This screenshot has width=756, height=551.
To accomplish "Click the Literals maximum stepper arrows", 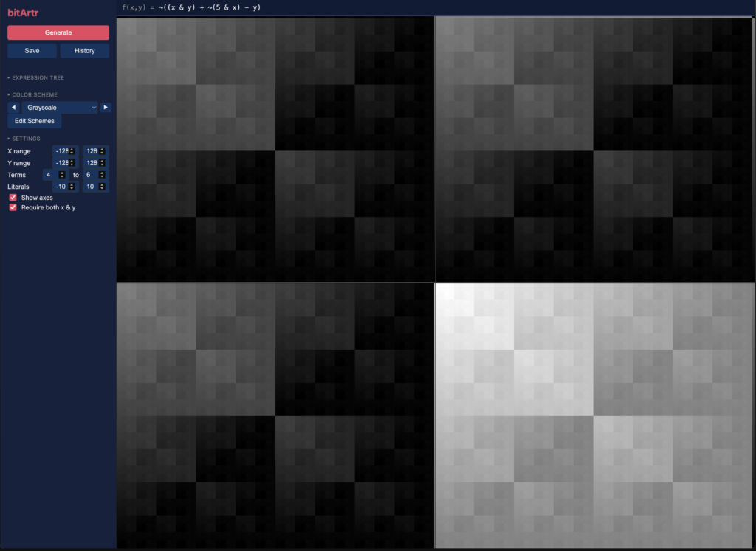I will (102, 187).
